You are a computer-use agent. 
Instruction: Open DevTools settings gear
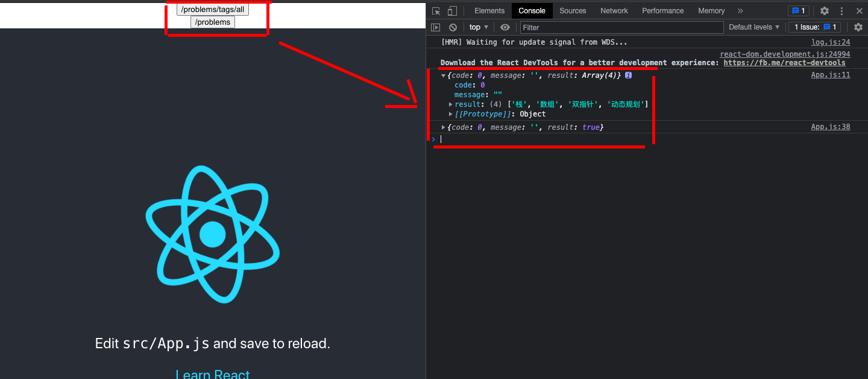[825, 11]
